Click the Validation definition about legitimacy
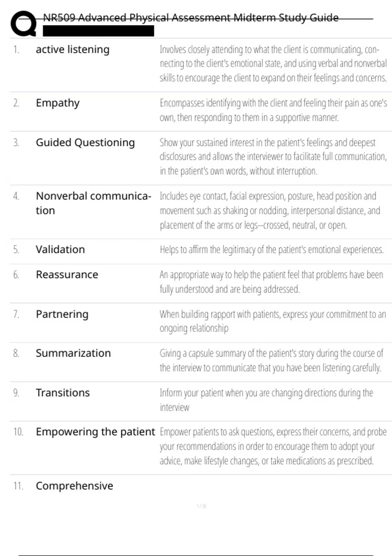The image size is (392, 556). (x=271, y=250)
